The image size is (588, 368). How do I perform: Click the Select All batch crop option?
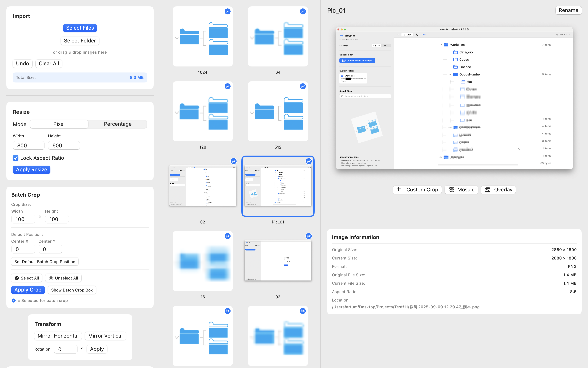click(x=27, y=278)
